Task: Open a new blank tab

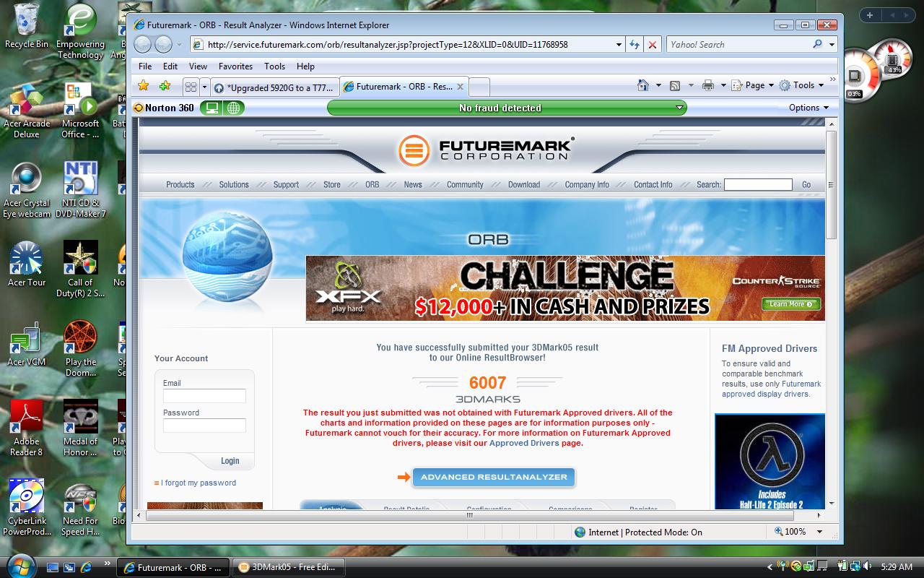Action: [x=479, y=87]
